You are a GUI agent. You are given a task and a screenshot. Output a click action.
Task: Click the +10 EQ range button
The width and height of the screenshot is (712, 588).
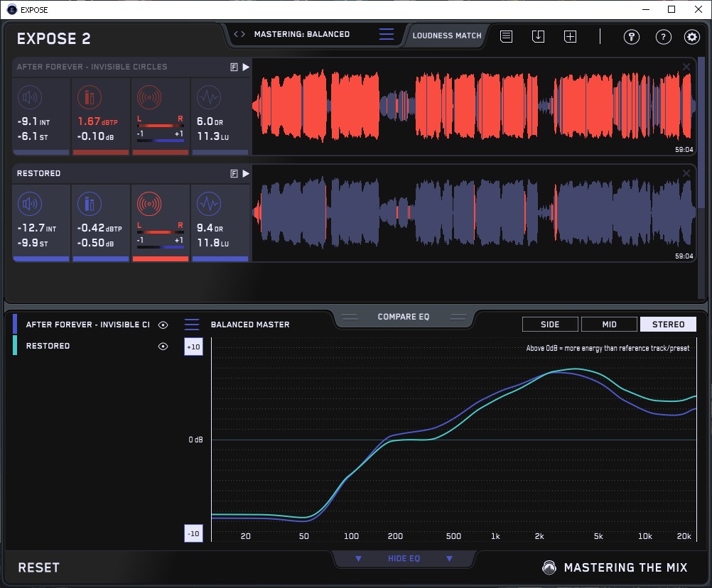(x=193, y=347)
